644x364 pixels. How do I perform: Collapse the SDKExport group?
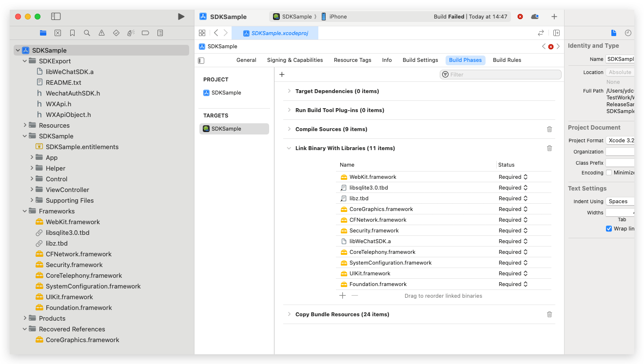coord(25,61)
